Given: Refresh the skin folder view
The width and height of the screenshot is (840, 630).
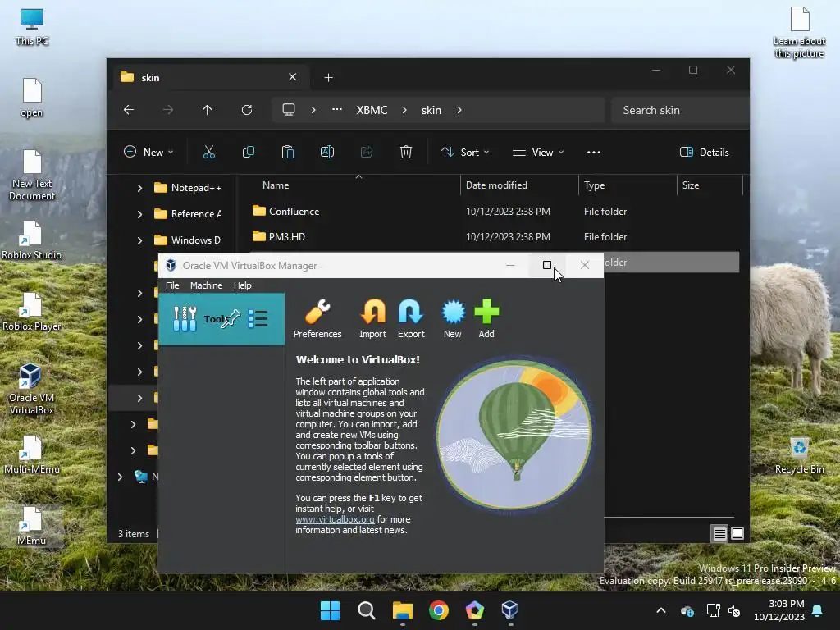Looking at the screenshot, I should [x=247, y=110].
